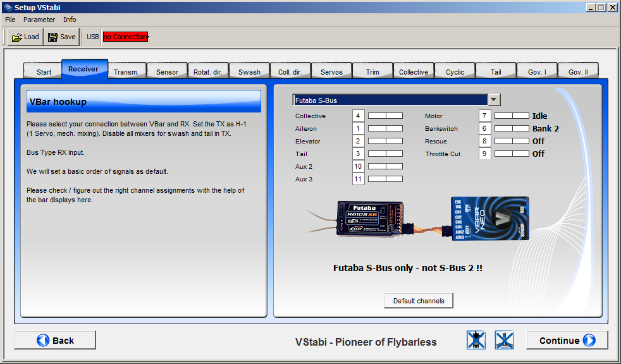Go Back to the previous setup step
Image resolution: width=621 pixels, height=364 pixels.
[55, 340]
